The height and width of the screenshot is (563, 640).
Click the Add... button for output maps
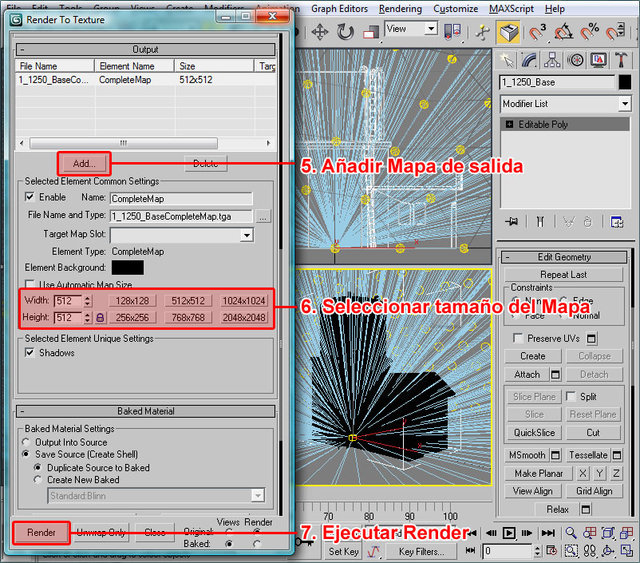84,163
